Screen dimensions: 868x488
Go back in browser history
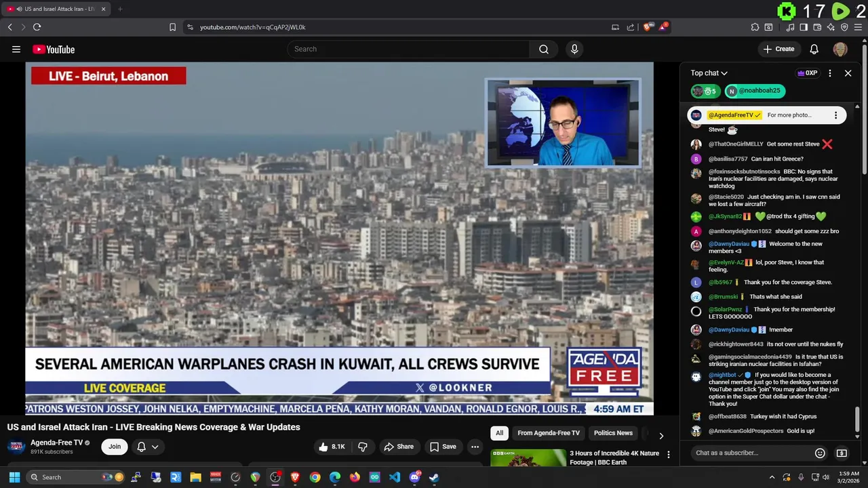click(x=9, y=27)
